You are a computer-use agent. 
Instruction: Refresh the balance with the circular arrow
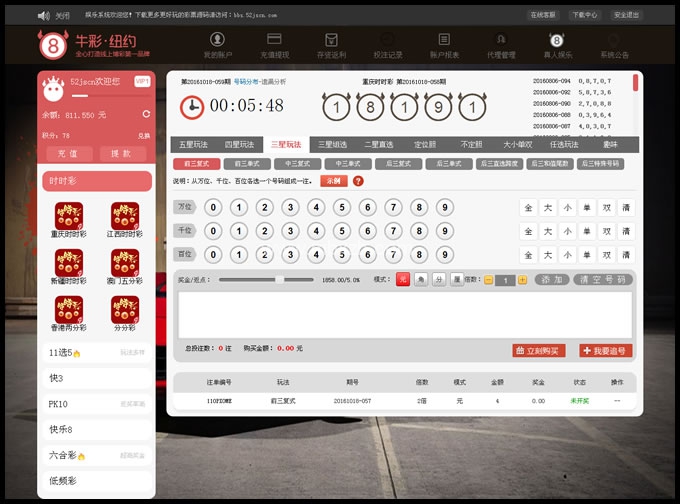147,114
